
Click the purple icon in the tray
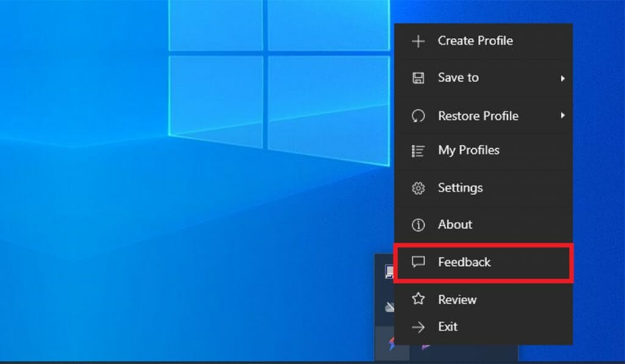[425, 348]
